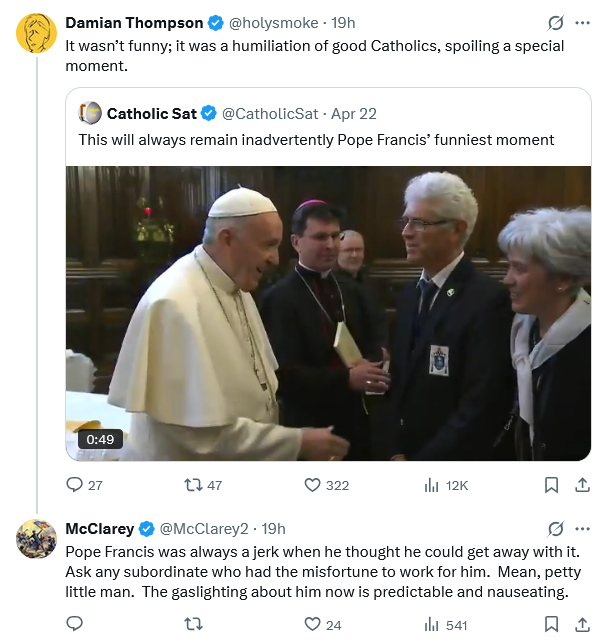Open the quoted Catholic Sat post text
This screenshot has width=609, height=643.
point(316,140)
